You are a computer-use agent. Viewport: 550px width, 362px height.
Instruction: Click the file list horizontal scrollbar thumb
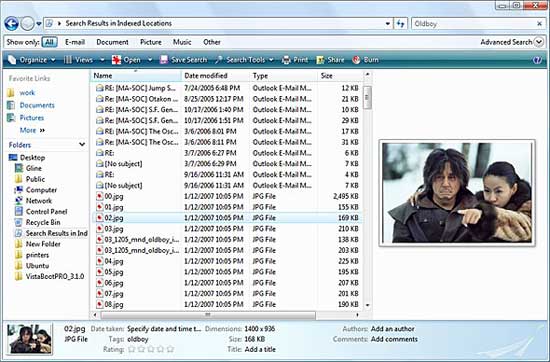(208, 315)
